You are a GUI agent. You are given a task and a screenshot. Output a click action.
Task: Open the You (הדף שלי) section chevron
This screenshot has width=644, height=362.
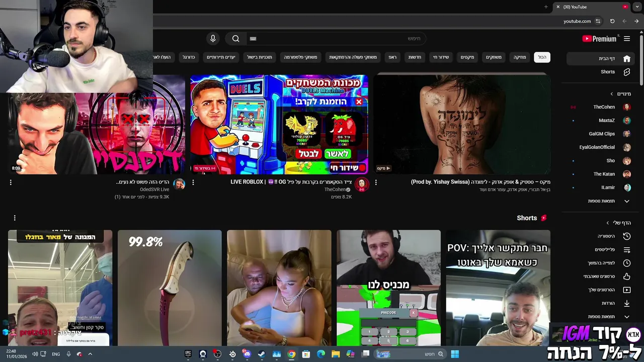(x=608, y=223)
